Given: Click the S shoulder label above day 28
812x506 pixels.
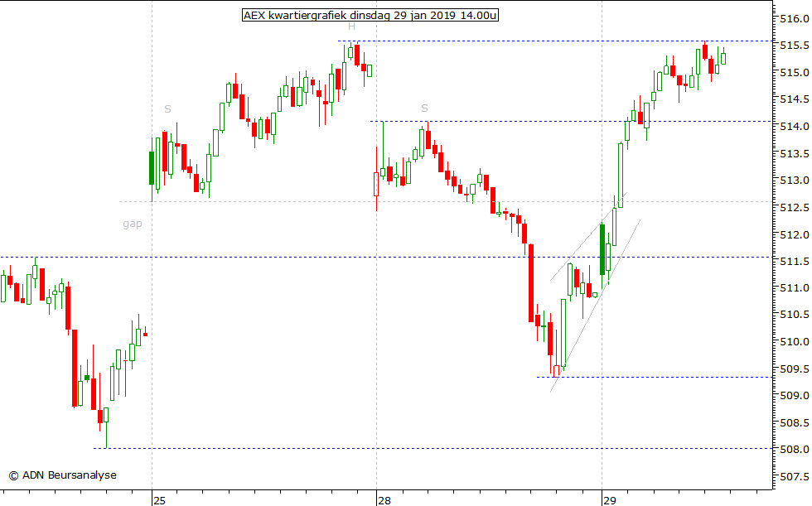Looking at the screenshot, I should 424,108.
